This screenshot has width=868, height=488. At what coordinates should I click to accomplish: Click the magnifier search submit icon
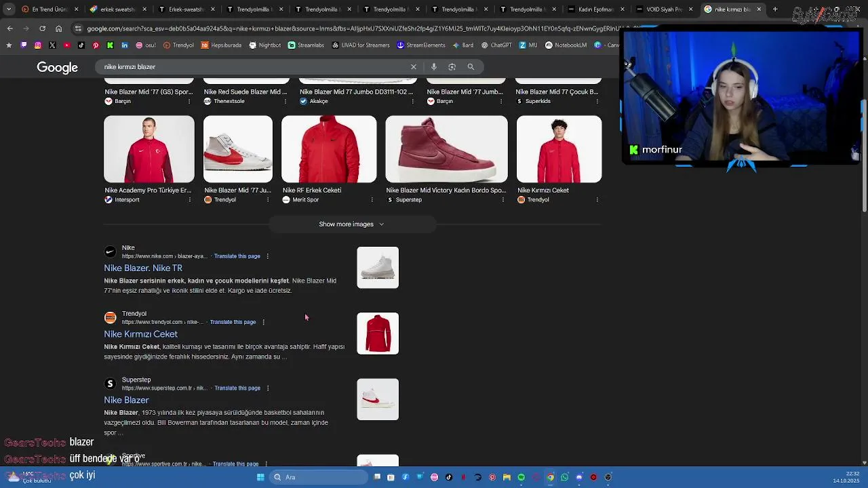[x=471, y=67]
